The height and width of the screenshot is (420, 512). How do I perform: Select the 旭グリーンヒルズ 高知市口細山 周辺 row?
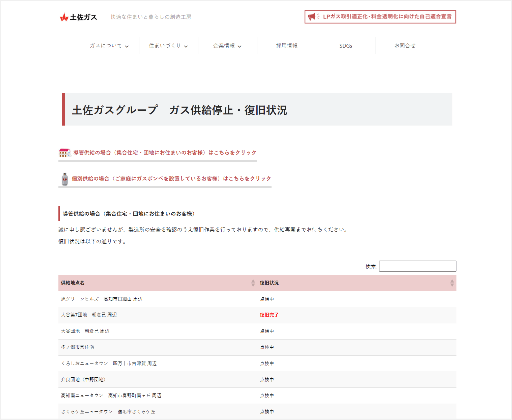tap(257, 299)
